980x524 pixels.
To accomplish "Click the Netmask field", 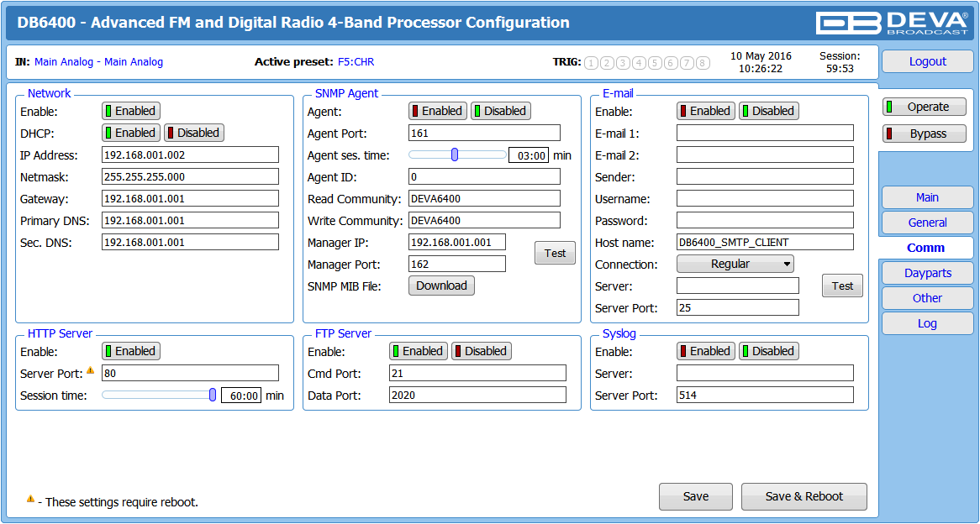I will (190, 176).
